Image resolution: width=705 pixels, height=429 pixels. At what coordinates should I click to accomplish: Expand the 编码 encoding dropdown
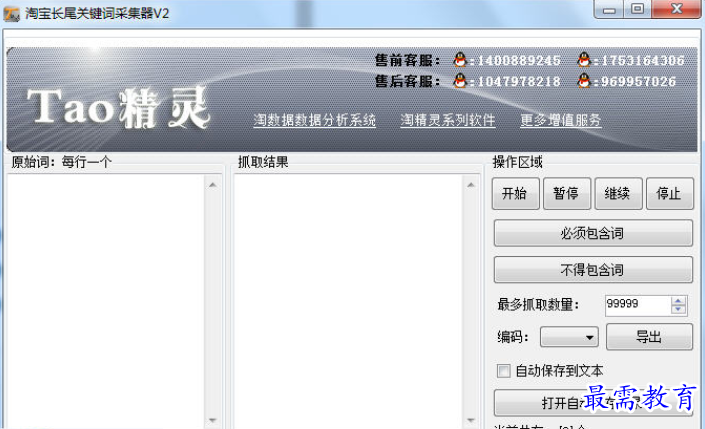569,337
